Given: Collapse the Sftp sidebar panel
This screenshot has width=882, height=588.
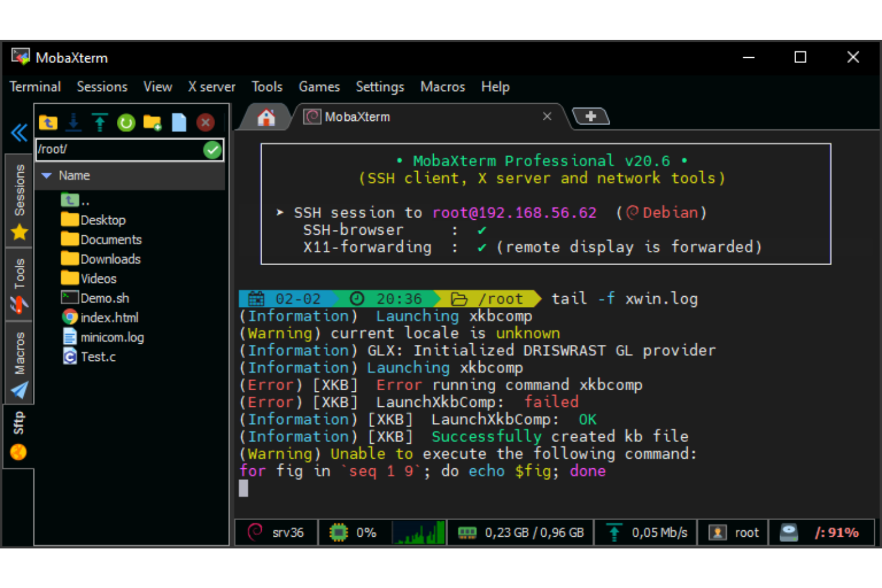Looking at the screenshot, I should click(x=18, y=132).
